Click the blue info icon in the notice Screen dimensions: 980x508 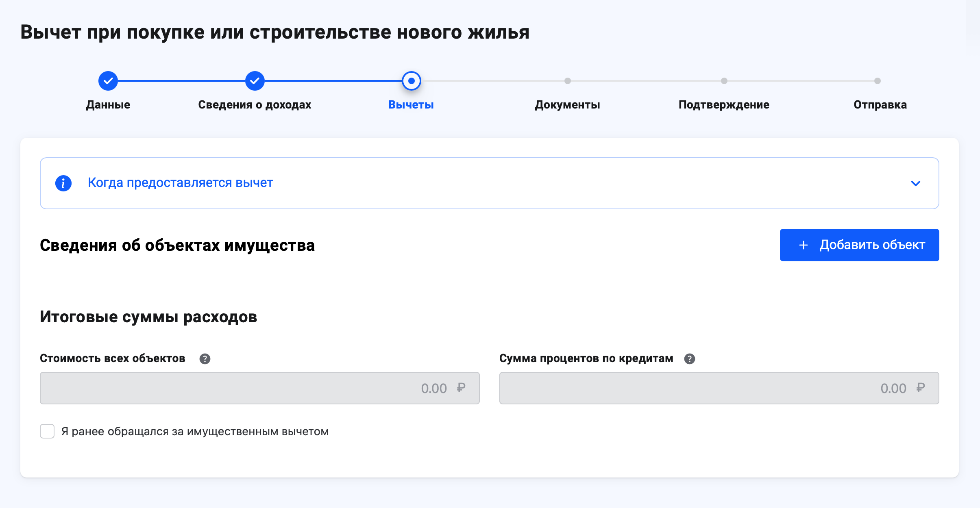(63, 183)
